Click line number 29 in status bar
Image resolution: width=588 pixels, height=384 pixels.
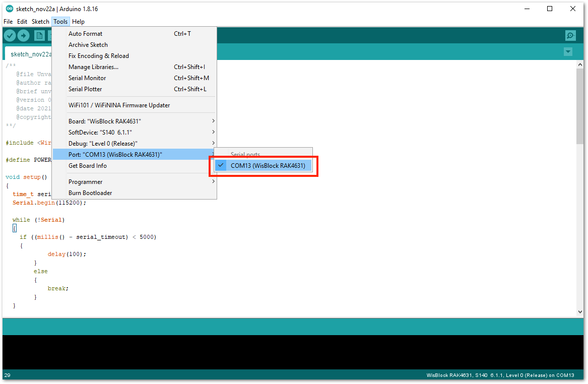8,375
